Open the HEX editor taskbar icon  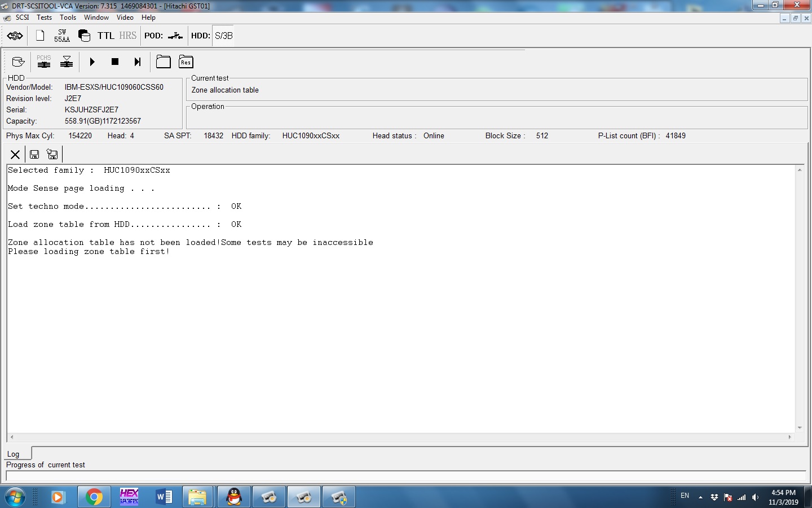(129, 497)
